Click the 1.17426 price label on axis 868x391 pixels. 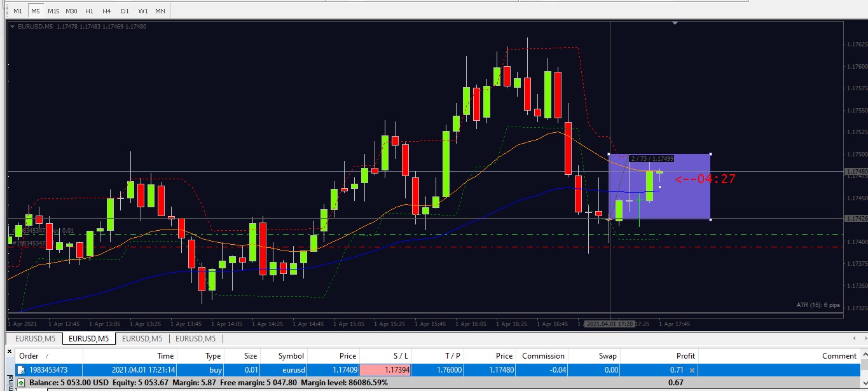pyautogui.click(x=856, y=218)
